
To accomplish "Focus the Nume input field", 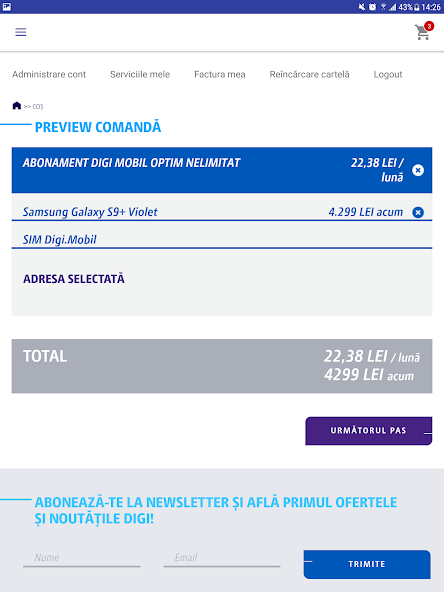I will click(82, 558).
